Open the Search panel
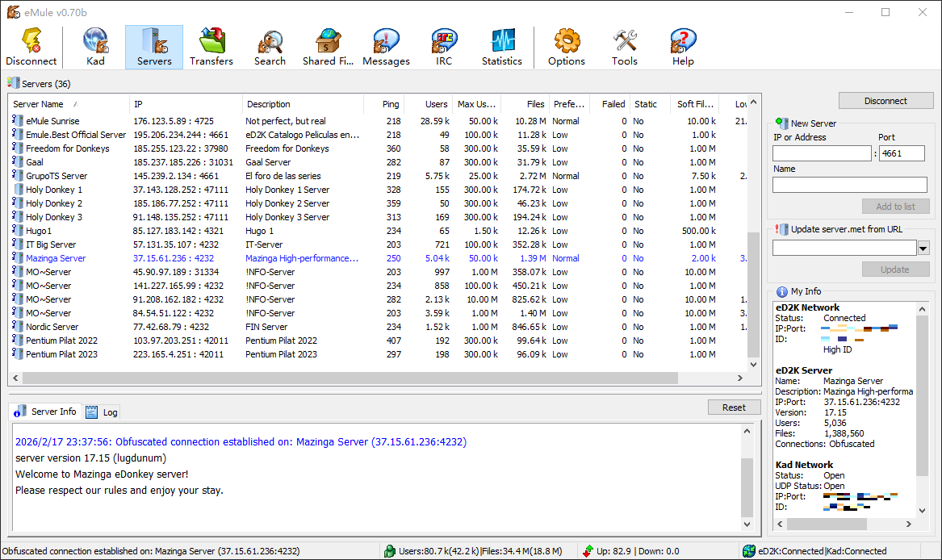Screen dimensions: 942x560 click(270, 47)
